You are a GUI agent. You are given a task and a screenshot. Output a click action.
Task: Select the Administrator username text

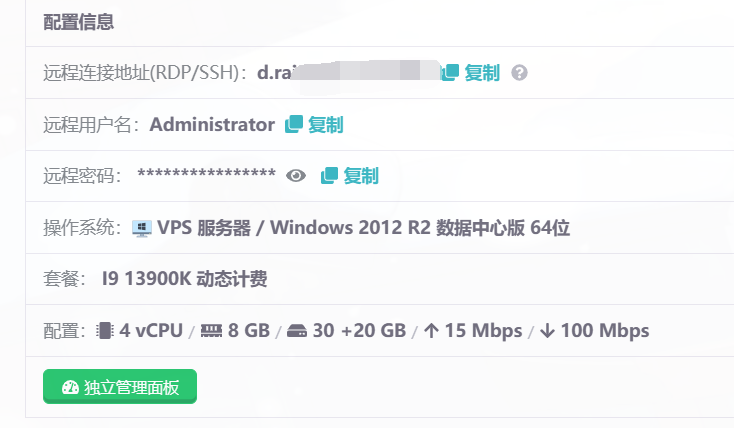coord(212,125)
